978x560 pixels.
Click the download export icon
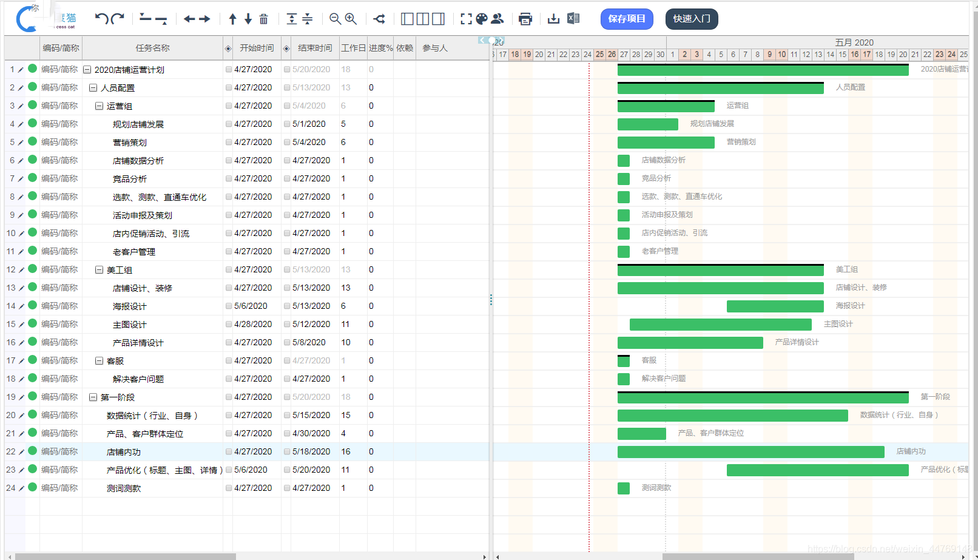tap(553, 19)
